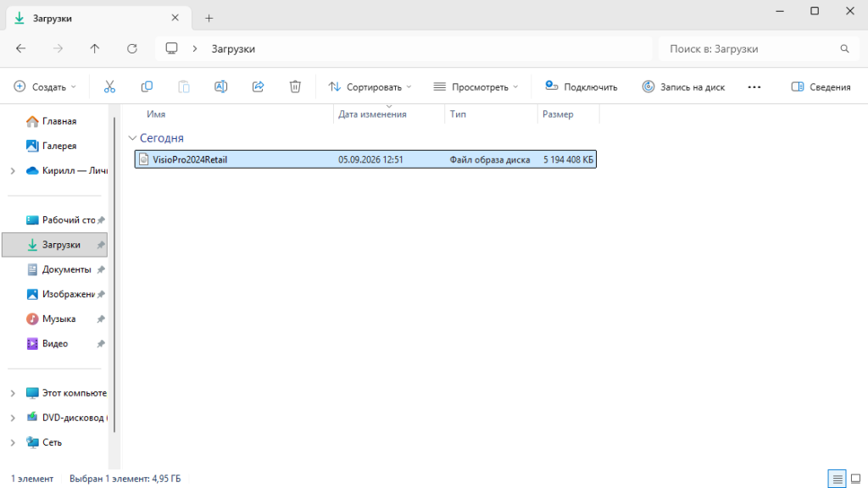
Task: Expand the Кирилл OneDrive tree node
Action: [13, 171]
